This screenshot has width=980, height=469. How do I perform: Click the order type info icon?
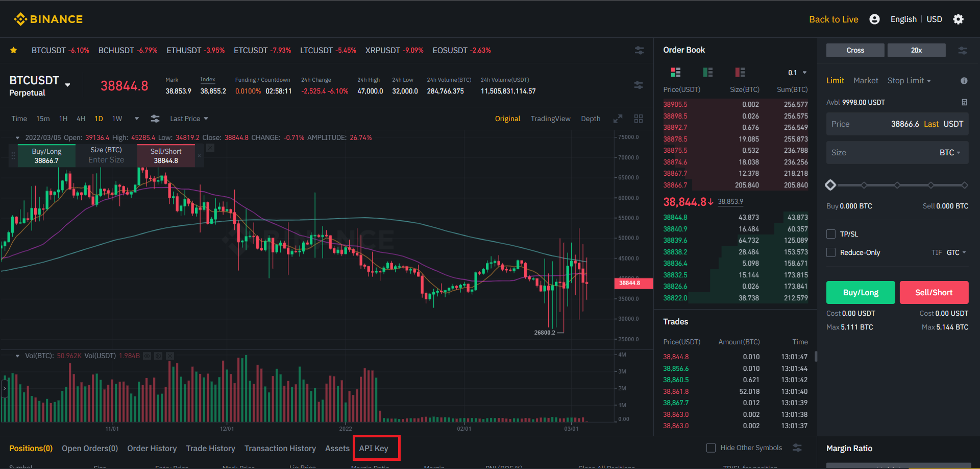pyautogui.click(x=964, y=81)
